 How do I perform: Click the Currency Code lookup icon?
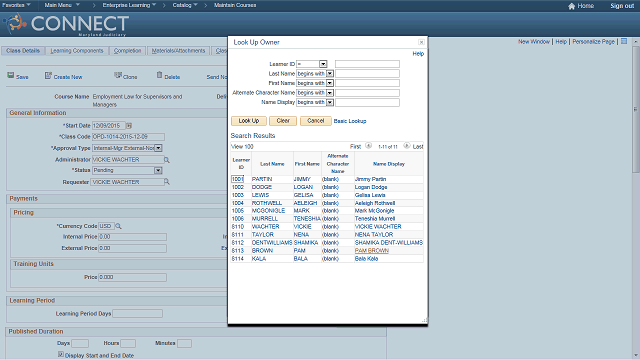tap(118, 226)
